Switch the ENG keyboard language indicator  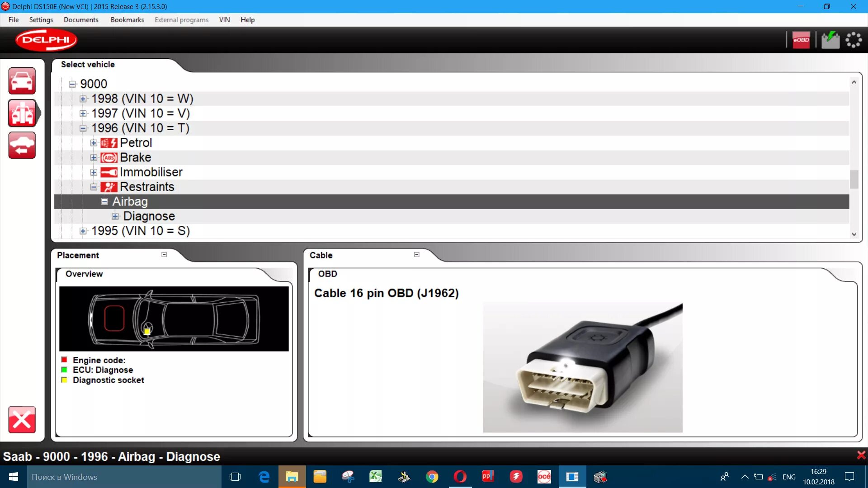click(x=789, y=477)
